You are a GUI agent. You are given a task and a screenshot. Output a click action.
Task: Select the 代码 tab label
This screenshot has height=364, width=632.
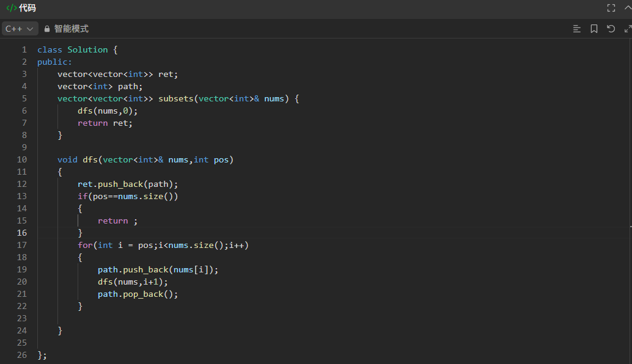28,8
